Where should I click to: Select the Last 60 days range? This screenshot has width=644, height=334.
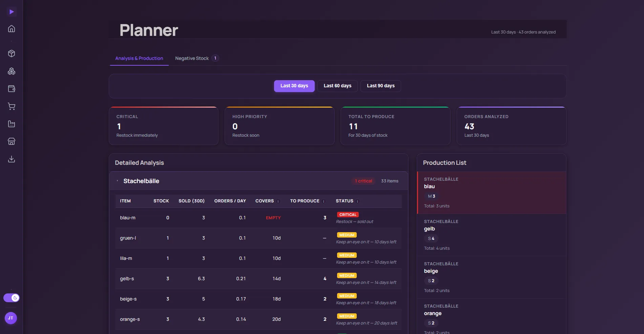337,86
